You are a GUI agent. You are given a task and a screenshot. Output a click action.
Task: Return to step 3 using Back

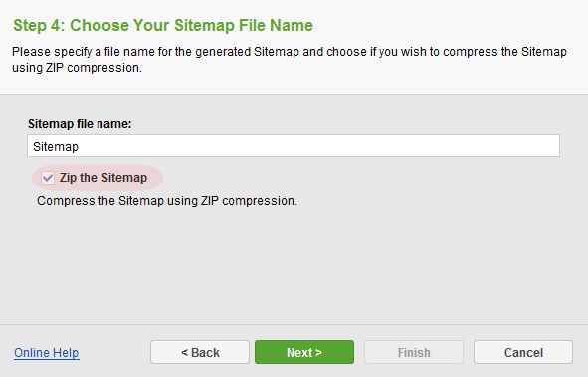click(x=200, y=352)
